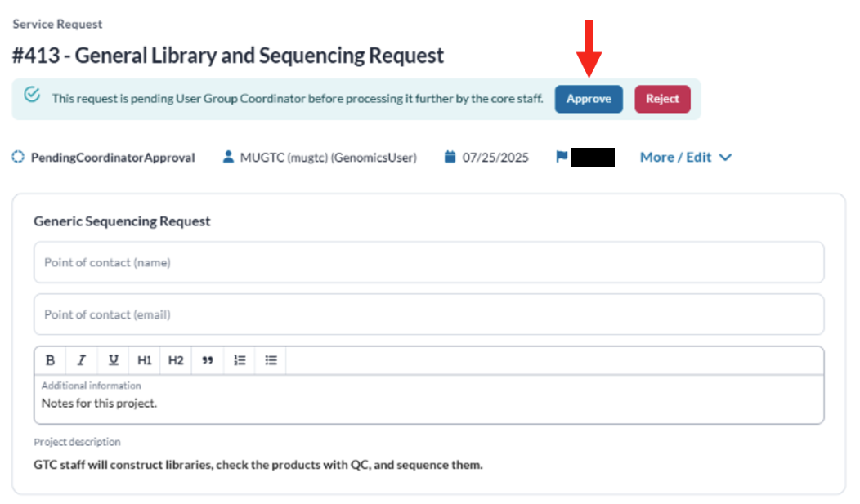The height and width of the screenshot is (504, 860).
Task: Toggle bold formatting in the editor
Action: (50, 360)
